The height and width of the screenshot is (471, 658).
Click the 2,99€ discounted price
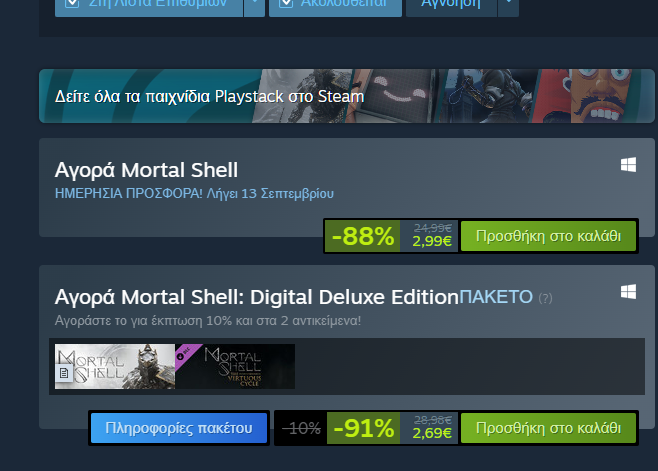(x=432, y=241)
